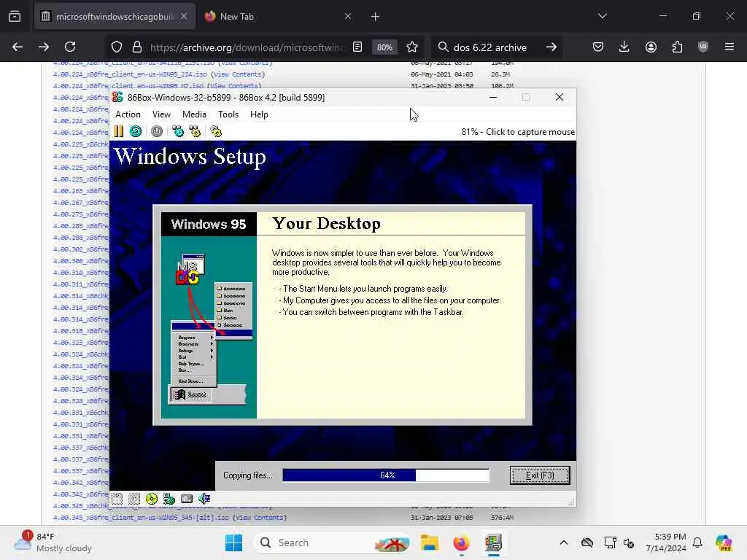Open the notification bell in taskbar

point(697,542)
